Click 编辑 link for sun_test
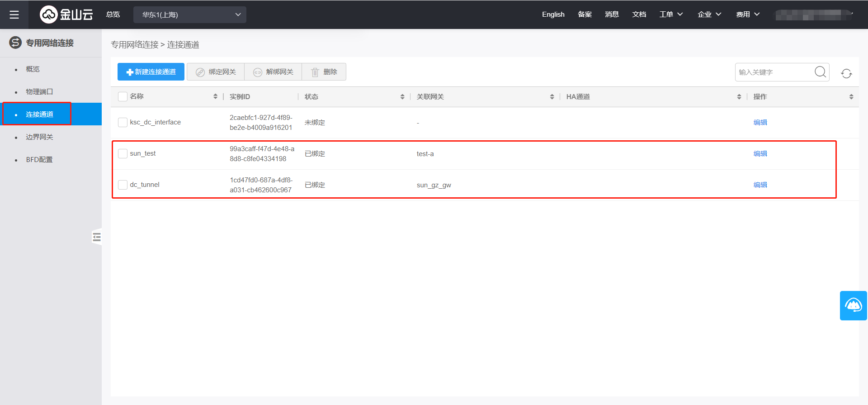Screen dimensions: 868x405 [x=760, y=153]
